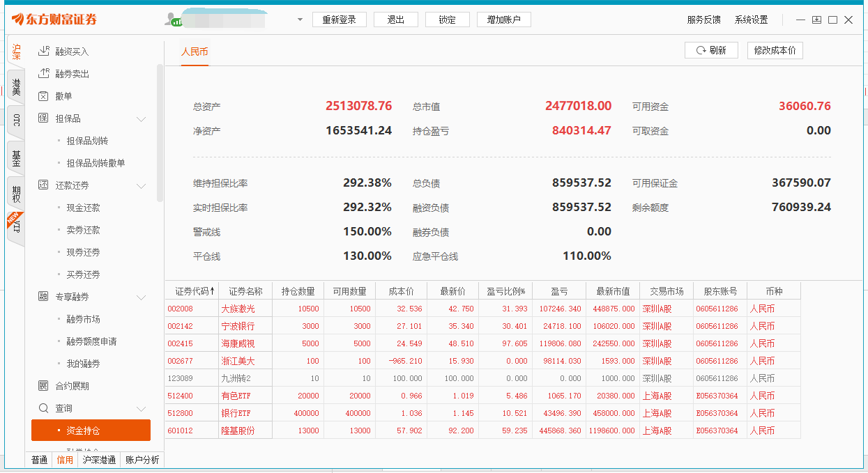Open 担保品划转 in the sidebar
The image size is (868, 473).
(x=87, y=141)
